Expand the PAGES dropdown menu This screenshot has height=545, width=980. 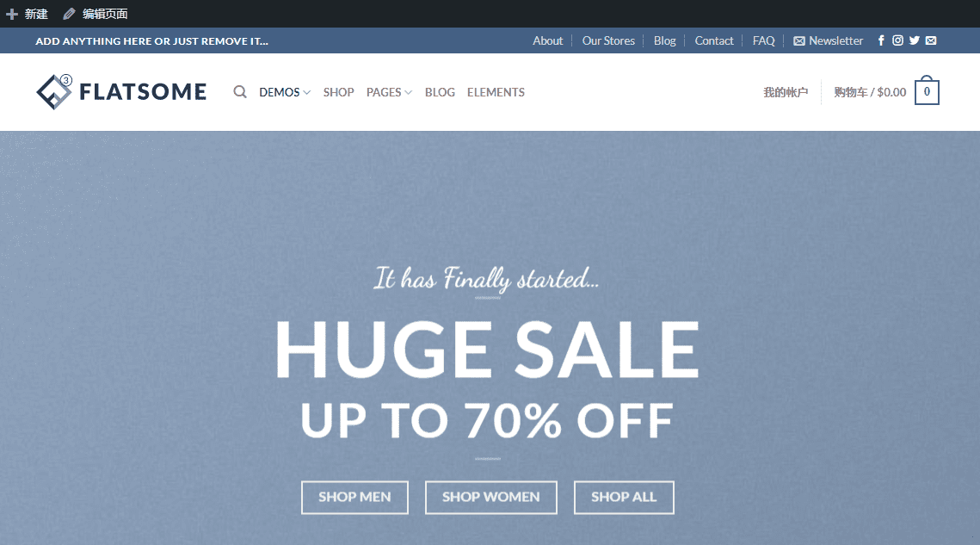click(390, 92)
